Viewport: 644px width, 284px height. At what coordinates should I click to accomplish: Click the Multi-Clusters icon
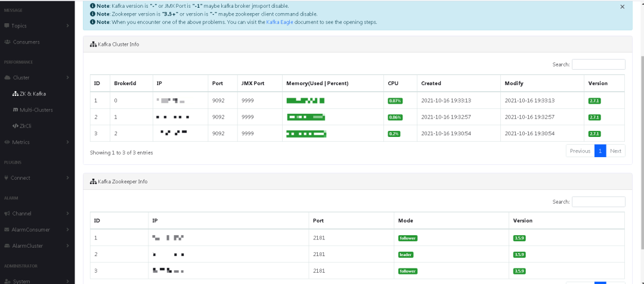tap(16, 110)
